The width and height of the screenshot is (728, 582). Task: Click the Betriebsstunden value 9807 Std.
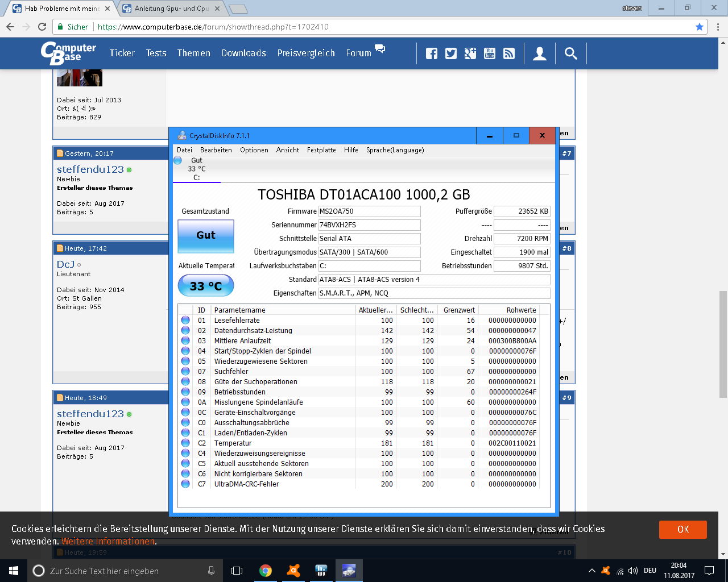522,266
